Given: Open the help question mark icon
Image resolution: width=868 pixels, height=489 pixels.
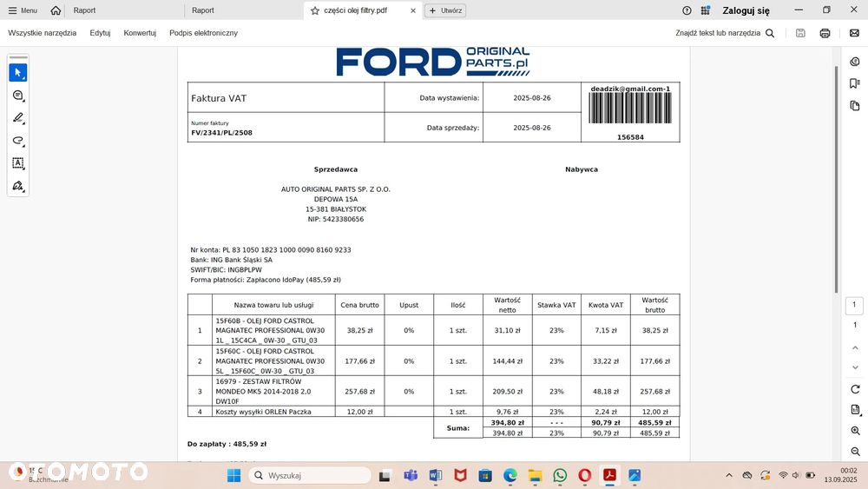Looking at the screenshot, I should [687, 10].
